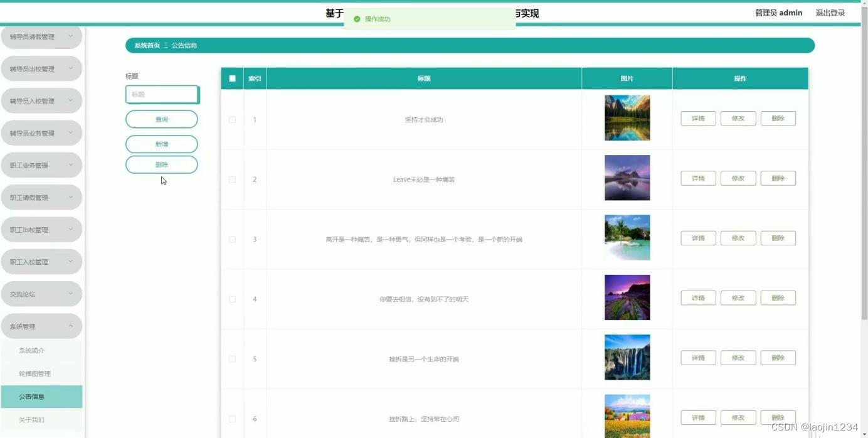868x438 pixels.
Task: Click the 管理员 admin user label
Action: click(x=778, y=13)
